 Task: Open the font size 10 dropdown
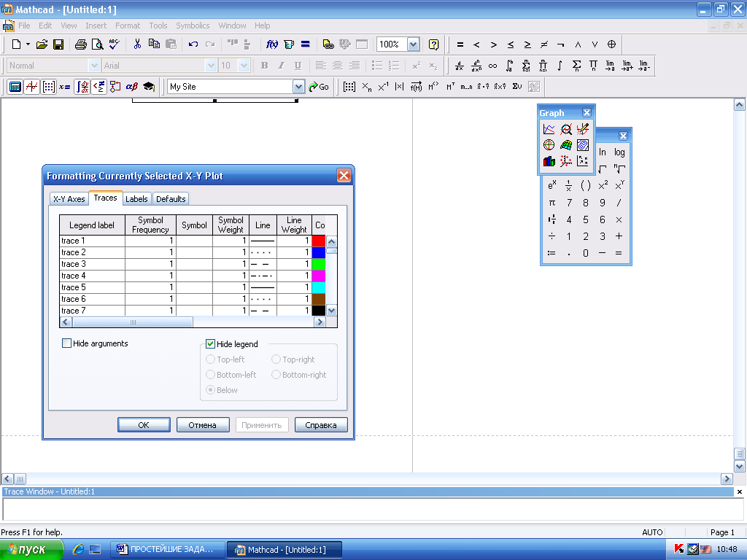(x=244, y=66)
